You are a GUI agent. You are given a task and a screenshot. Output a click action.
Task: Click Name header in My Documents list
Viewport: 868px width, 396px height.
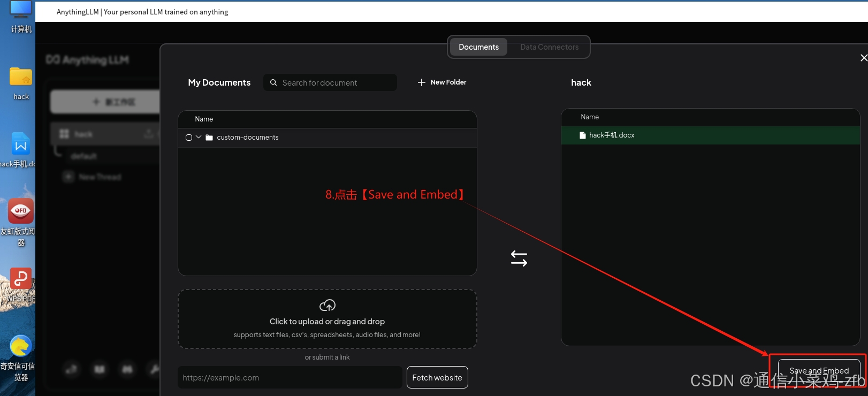[204, 119]
